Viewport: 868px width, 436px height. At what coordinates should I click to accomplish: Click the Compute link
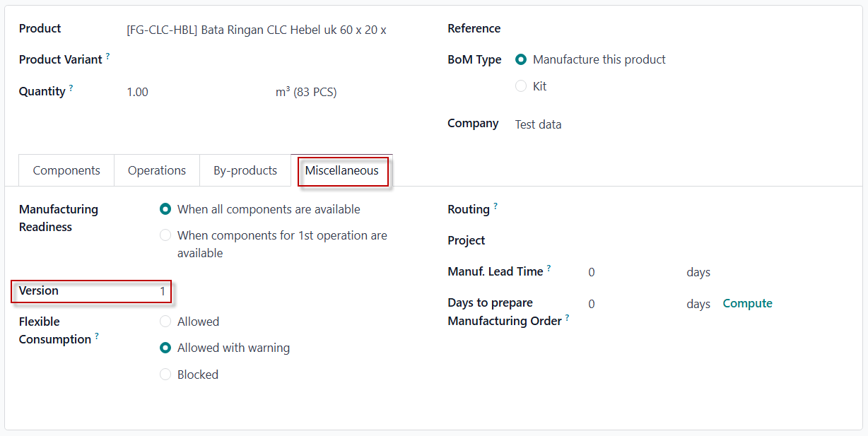(747, 303)
